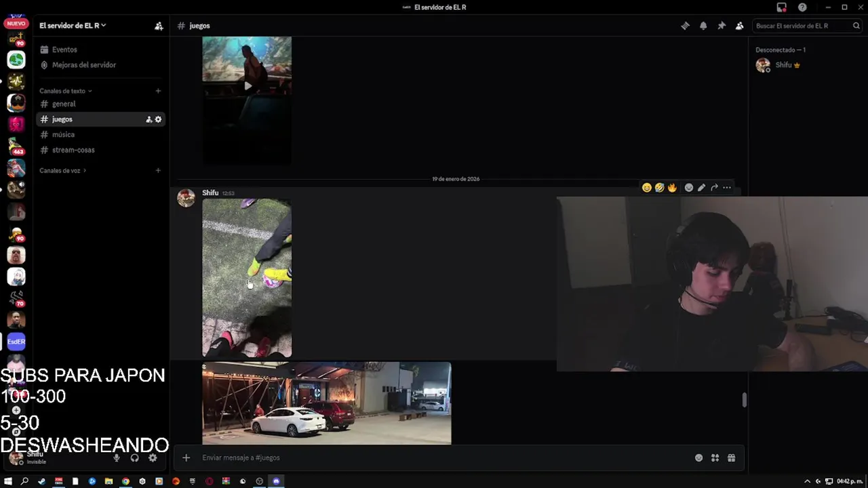The height and width of the screenshot is (488, 868).
Task: Open Windows taskbar search
Action: 25,481
